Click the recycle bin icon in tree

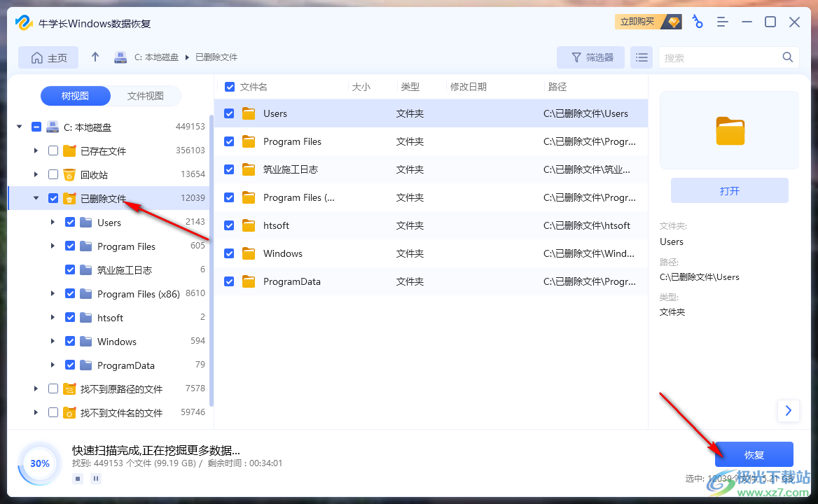[x=69, y=174]
